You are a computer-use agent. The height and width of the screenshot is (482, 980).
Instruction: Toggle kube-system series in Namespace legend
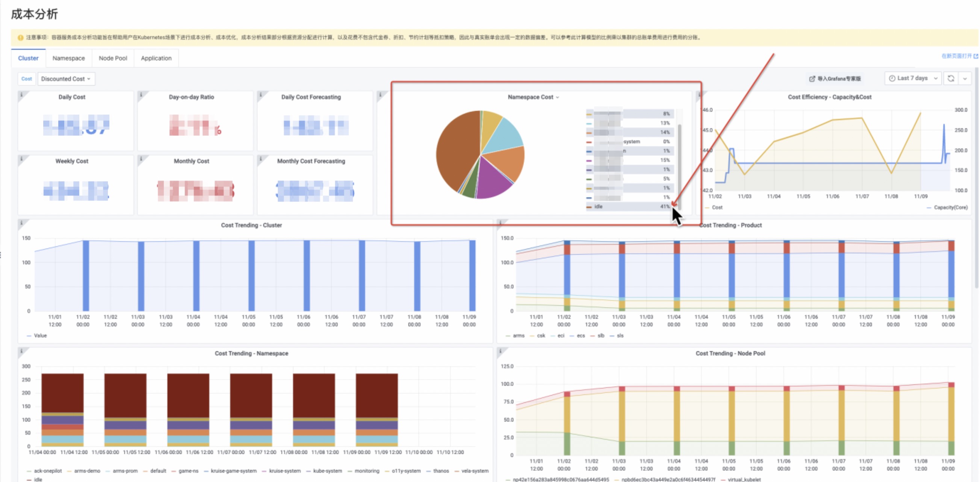tap(327, 471)
